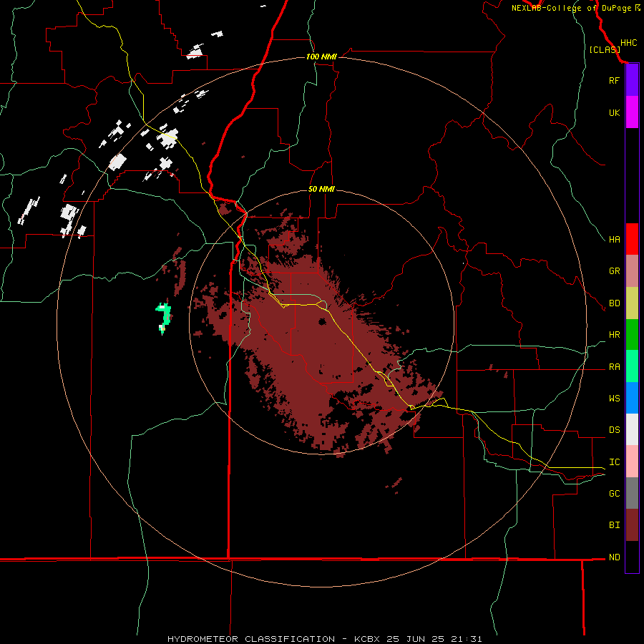Screen dimensions: 644x644
Task: Click the ND legend label
Action: [x=614, y=557]
